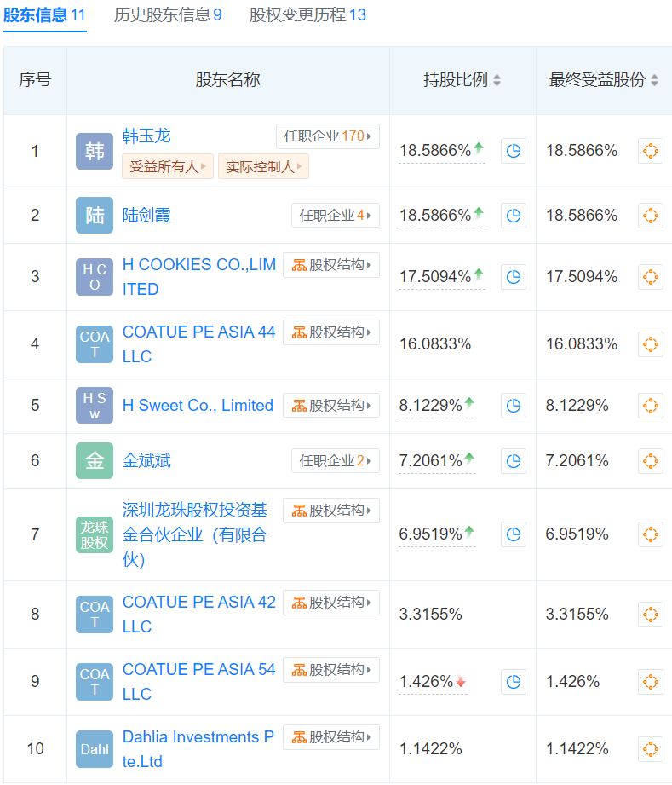
Task: Click pie chart icon for H COOKIES row
Action: pyautogui.click(x=513, y=277)
